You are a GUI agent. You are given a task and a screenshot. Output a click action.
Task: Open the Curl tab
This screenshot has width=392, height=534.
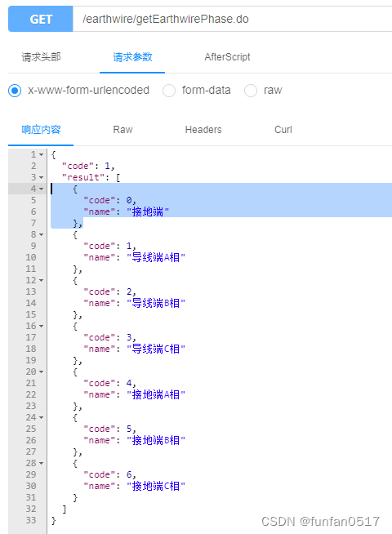[x=283, y=130]
